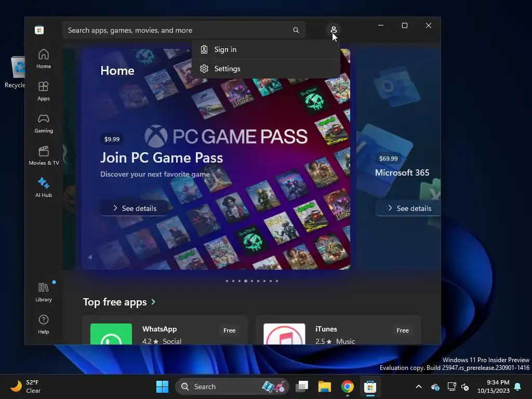This screenshot has width=532, height=399.
Task: Open Movies & TV in the sidebar
Action: point(44,155)
